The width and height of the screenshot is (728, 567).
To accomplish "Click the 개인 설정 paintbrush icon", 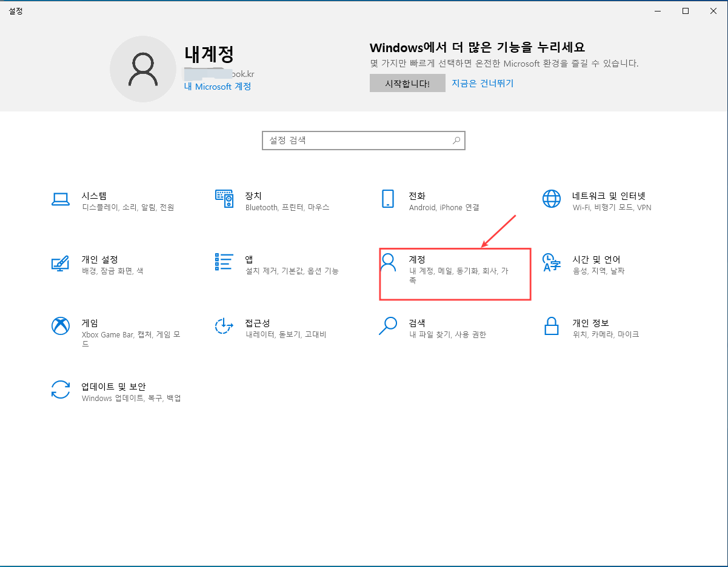I will 61,263.
